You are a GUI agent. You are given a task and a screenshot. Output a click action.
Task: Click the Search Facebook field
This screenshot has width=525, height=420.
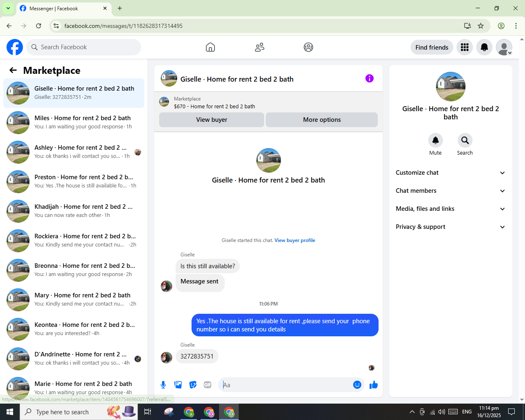(x=84, y=47)
